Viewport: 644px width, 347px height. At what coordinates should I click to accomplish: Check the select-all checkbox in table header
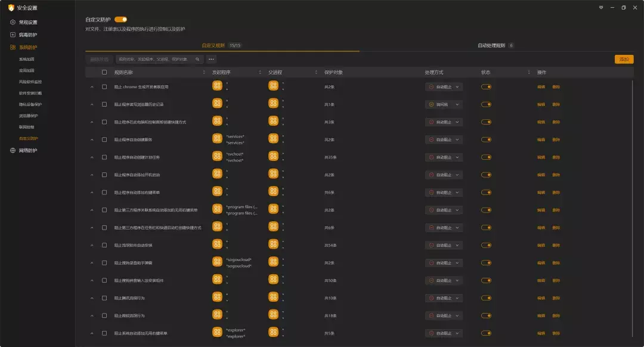104,73
